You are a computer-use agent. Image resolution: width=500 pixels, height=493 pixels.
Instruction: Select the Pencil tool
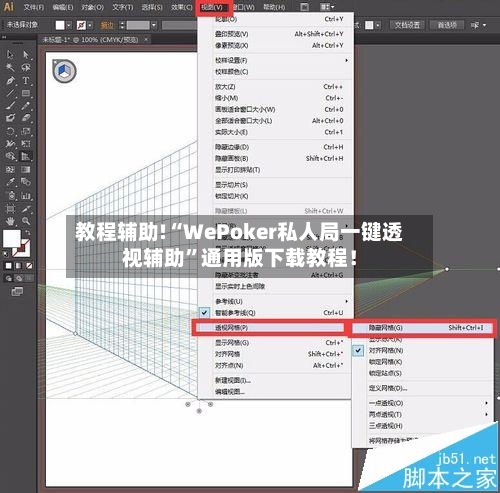click(26, 106)
